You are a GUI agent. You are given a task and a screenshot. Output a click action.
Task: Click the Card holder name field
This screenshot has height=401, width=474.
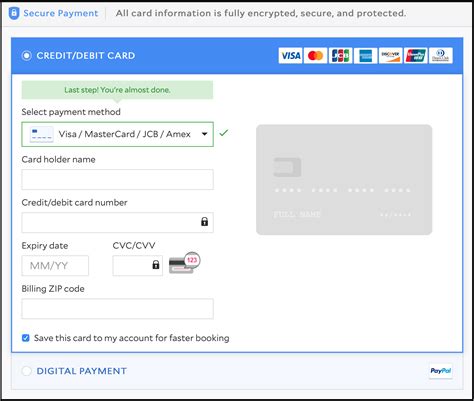point(117,179)
